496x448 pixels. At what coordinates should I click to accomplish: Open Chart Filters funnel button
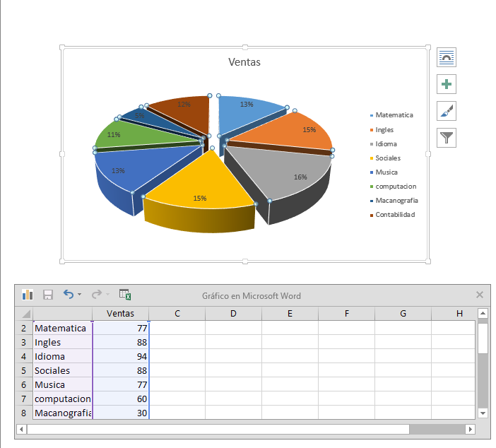pyautogui.click(x=447, y=138)
